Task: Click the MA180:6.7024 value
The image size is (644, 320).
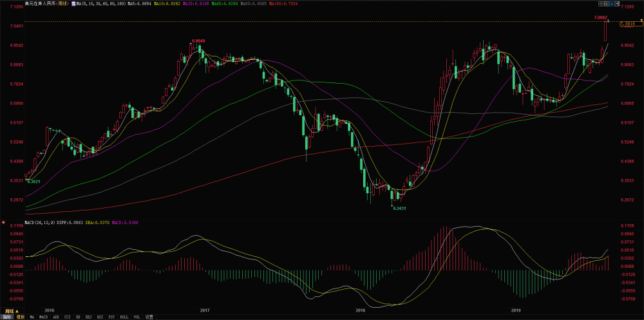Action: (283, 4)
